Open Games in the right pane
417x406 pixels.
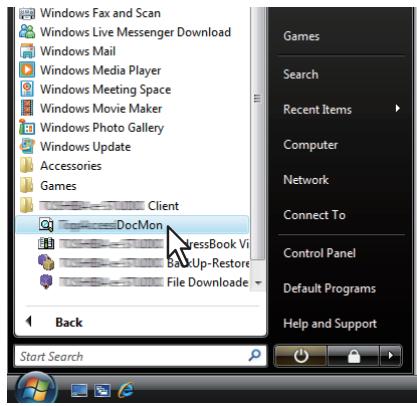[x=301, y=36]
